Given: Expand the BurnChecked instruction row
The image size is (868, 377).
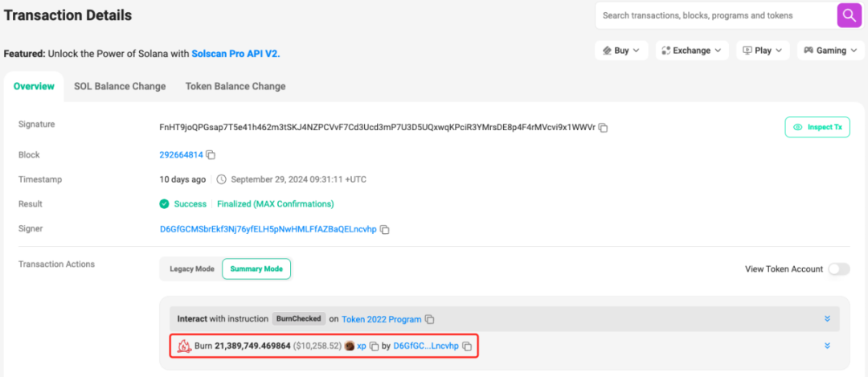Looking at the screenshot, I should [x=827, y=319].
